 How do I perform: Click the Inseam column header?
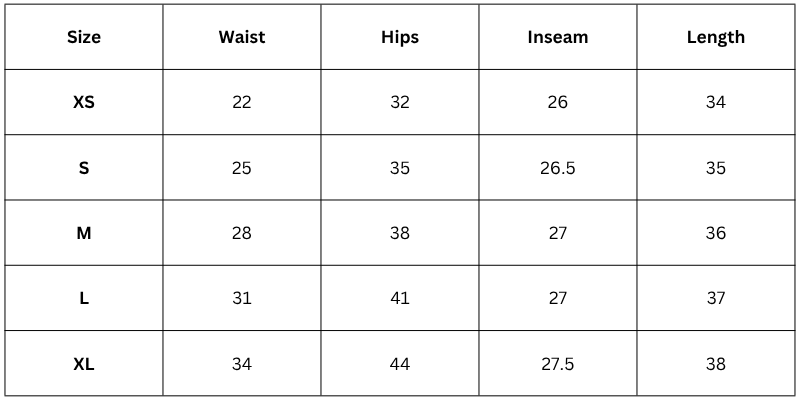[x=558, y=38]
